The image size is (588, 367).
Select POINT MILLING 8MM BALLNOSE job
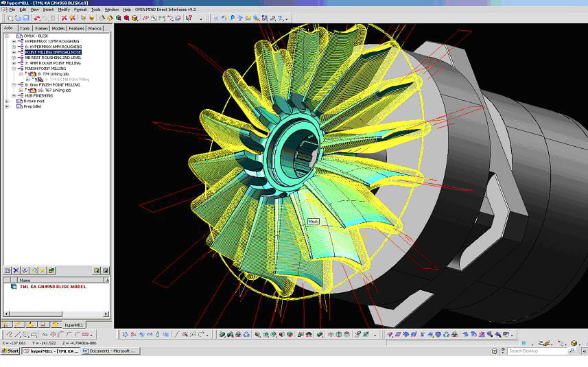(x=53, y=52)
